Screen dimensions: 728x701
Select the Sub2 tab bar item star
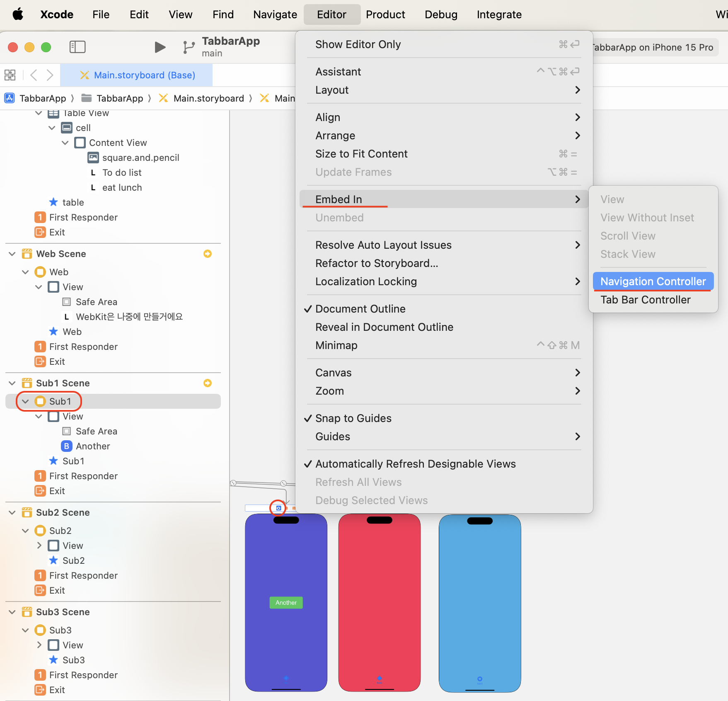(x=53, y=560)
